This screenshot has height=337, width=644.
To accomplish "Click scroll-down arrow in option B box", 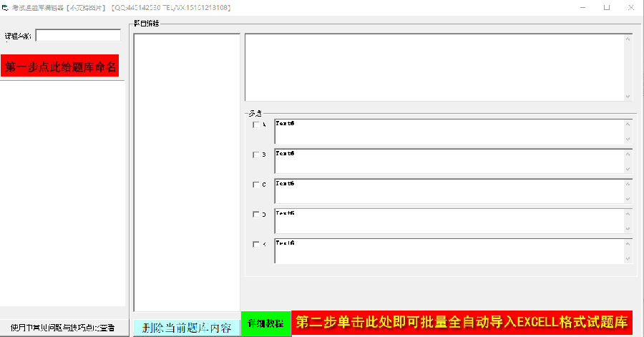I will pyautogui.click(x=628, y=169).
